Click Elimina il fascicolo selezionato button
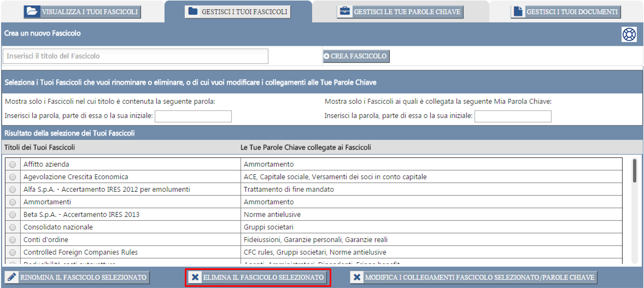Screen dimensions: 644x288 point(257,278)
